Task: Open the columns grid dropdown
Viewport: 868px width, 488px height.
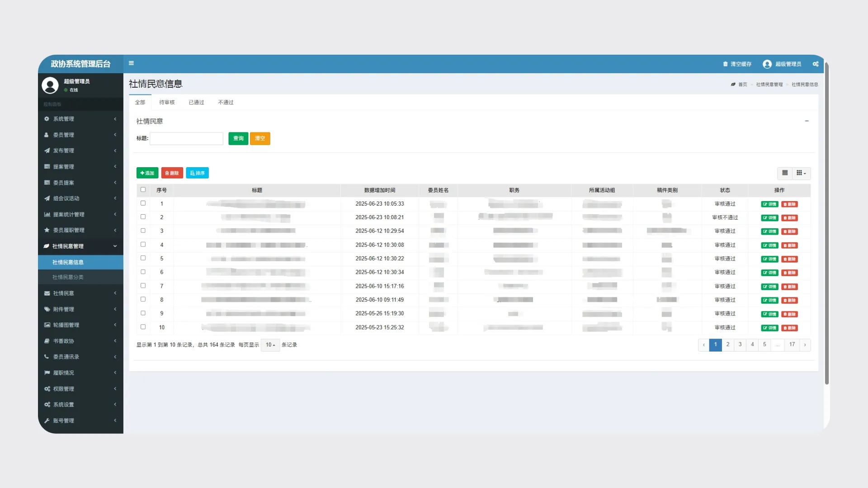Action: click(x=801, y=173)
